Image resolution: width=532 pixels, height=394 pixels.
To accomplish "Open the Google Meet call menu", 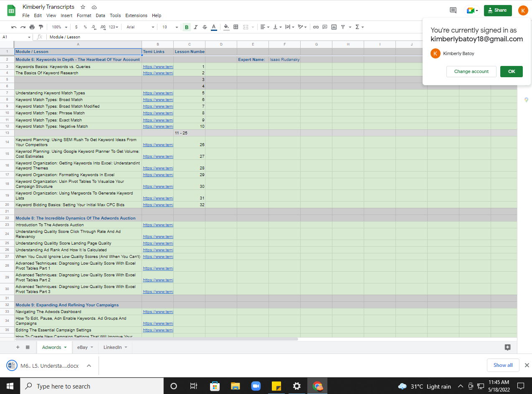I will tap(472, 10).
